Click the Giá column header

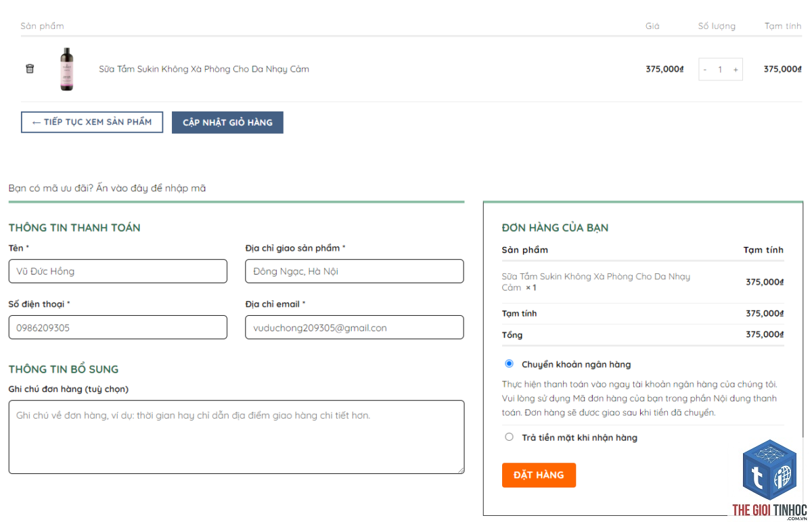click(652, 26)
